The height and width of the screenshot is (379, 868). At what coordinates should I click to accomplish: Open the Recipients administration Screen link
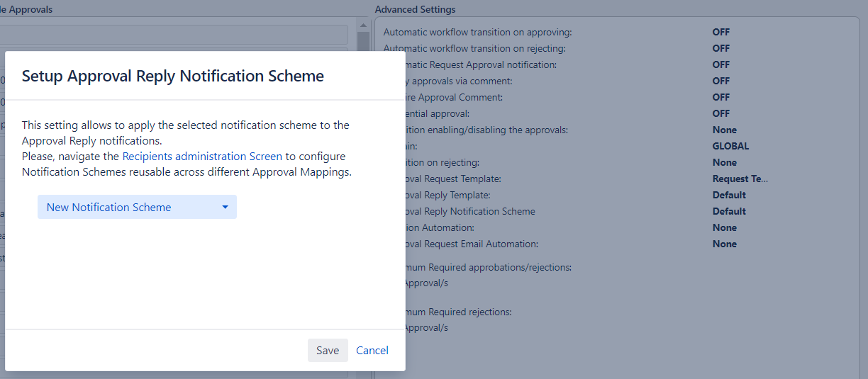click(202, 156)
